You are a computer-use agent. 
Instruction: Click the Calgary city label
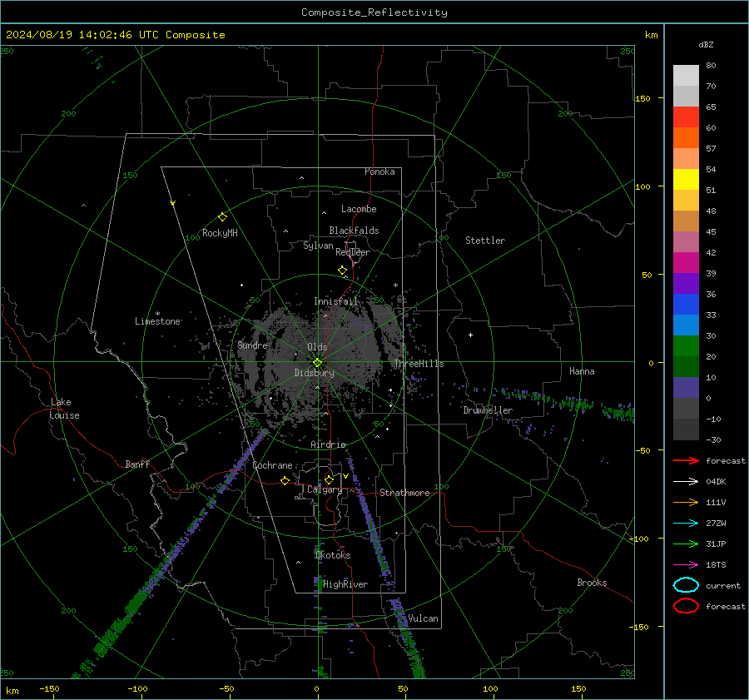325,489
